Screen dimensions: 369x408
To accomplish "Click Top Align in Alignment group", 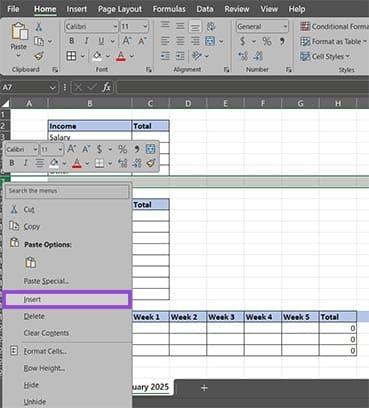I will (x=165, y=26).
